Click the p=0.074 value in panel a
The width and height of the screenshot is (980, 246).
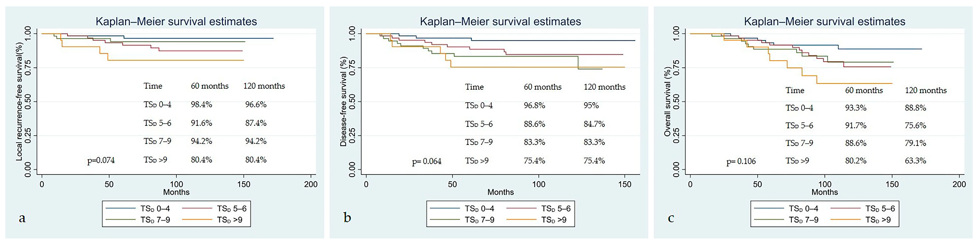[101, 160]
